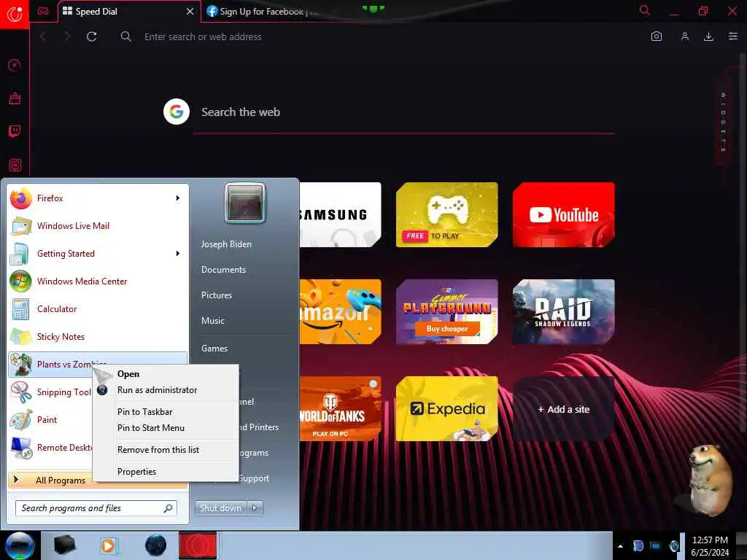The height and width of the screenshot is (560, 747).
Task: Open the Summer Playground tile
Action: 447,312
